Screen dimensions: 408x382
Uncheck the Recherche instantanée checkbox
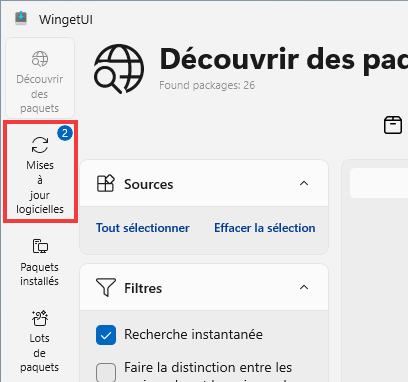[x=106, y=335]
